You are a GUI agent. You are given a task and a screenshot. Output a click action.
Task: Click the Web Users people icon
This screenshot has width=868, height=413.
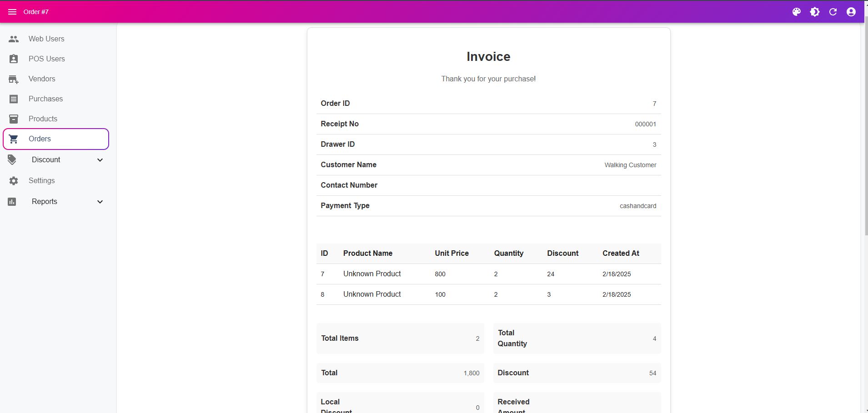pyautogui.click(x=14, y=39)
